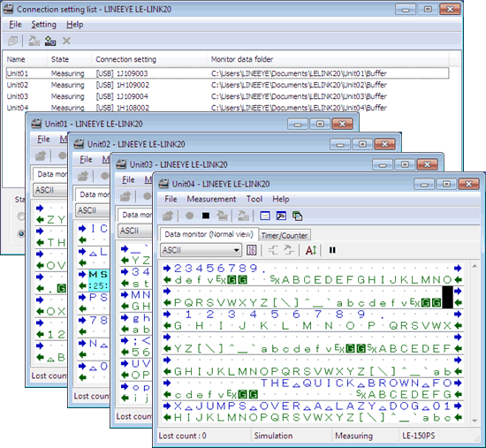Open the Tool menu in Unit04
Viewport: 486px width, 448px height.
pos(254,199)
